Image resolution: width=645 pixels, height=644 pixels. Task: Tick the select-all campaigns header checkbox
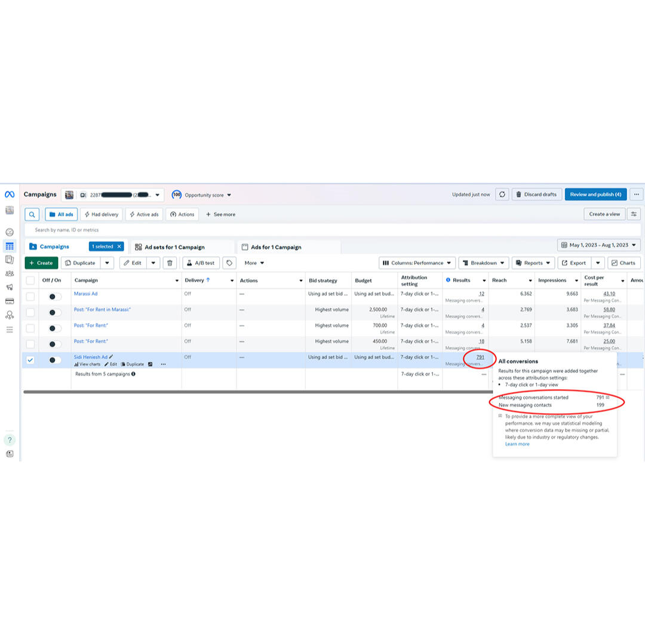(x=30, y=281)
